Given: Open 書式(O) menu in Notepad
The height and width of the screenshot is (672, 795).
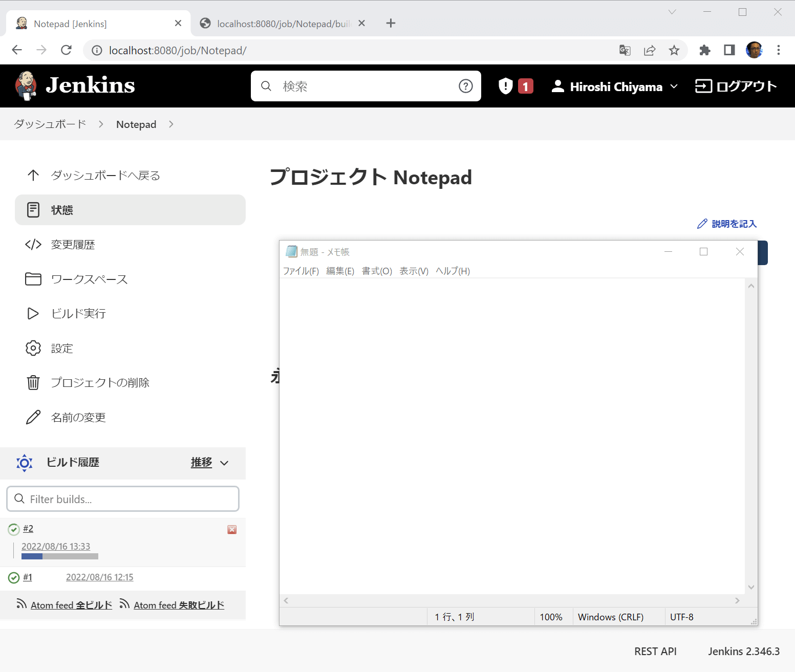Looking at the screenshot, I should pyautogui.click(x=377, y=271).
